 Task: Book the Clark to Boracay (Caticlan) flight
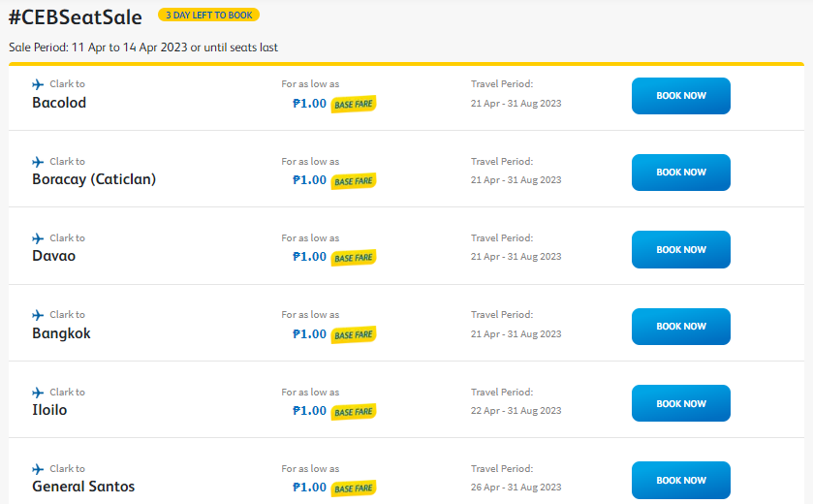[681, 173]
